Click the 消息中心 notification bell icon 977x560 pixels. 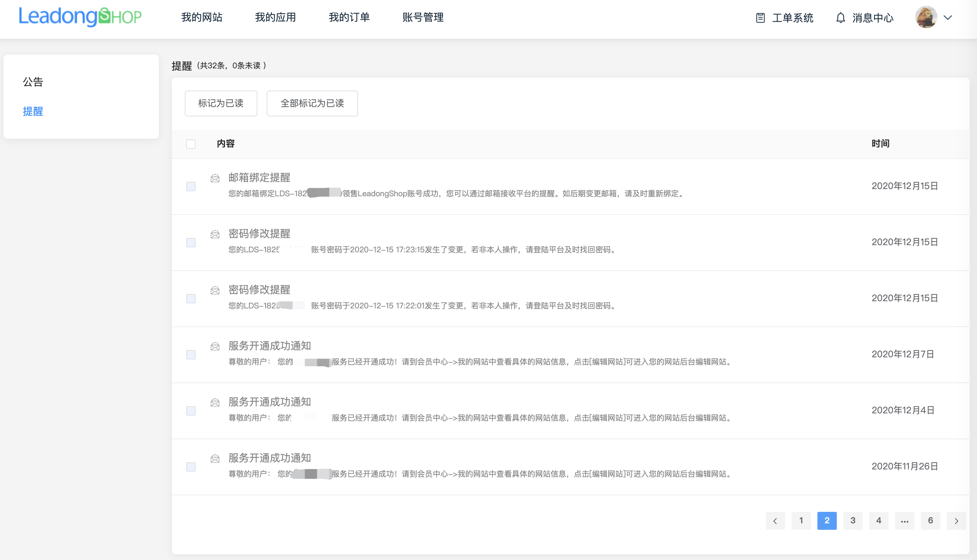(x=840, y=18)
